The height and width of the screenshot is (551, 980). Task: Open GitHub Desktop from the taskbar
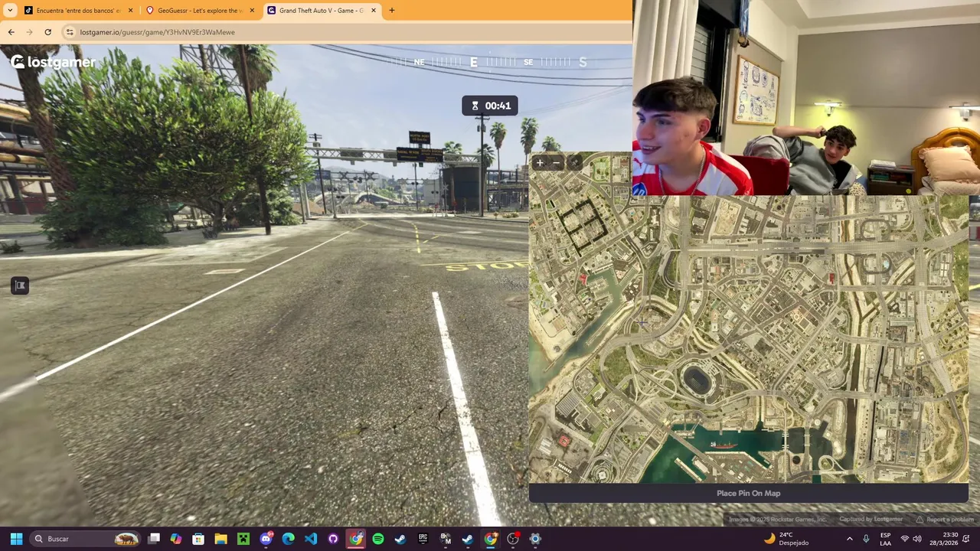point(333,539)
